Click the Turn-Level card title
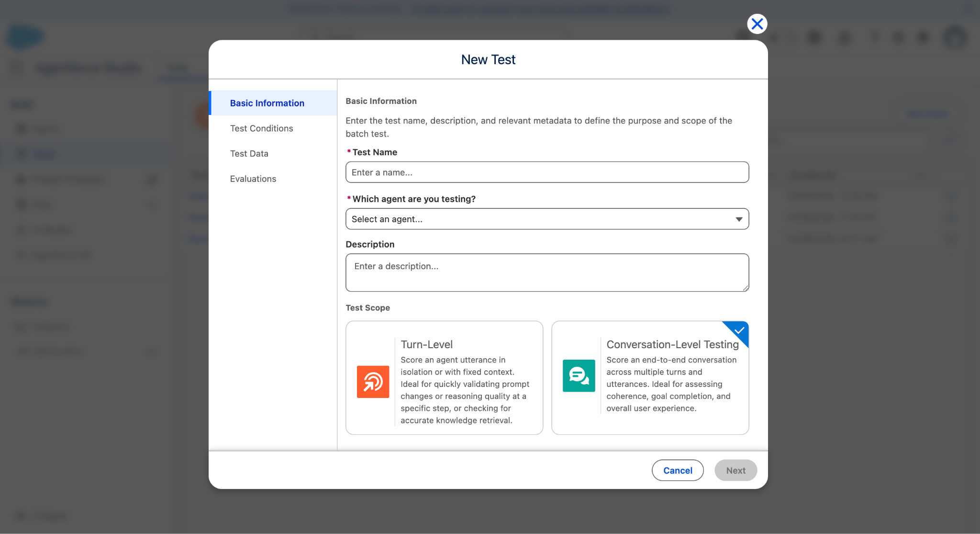 [x=426, y=344]
